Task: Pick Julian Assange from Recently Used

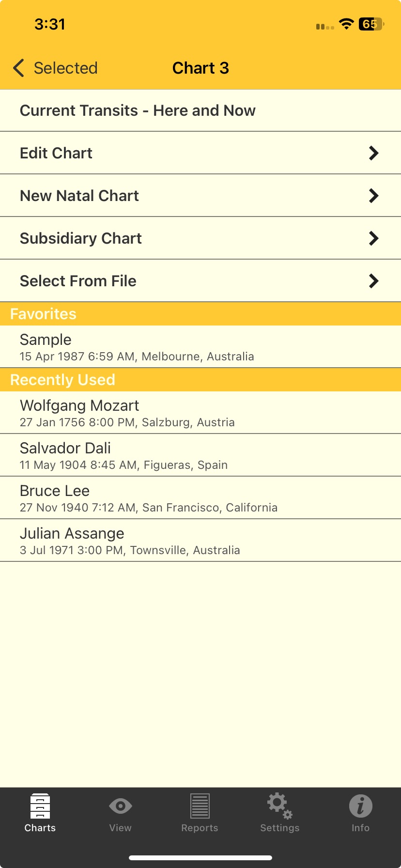Action: 130,541
